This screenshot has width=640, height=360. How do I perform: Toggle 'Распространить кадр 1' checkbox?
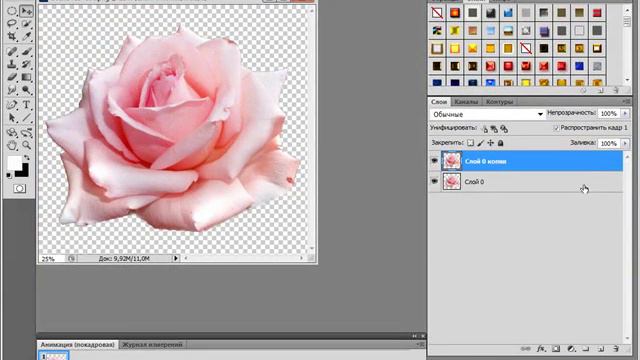[x=556, y=128]
